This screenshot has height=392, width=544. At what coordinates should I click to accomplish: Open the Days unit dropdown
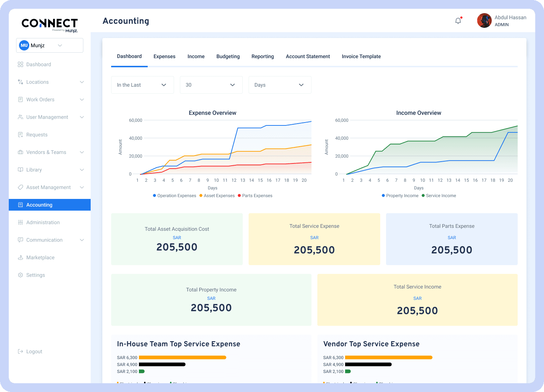coord(280,85)
